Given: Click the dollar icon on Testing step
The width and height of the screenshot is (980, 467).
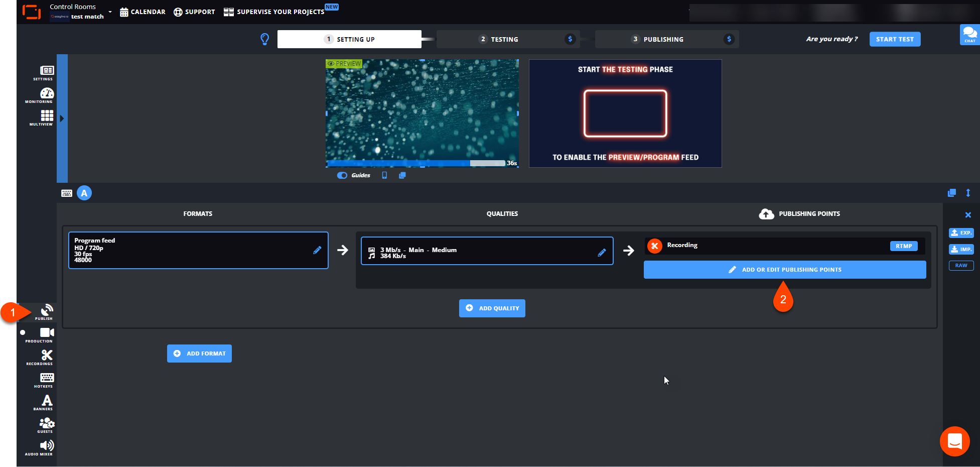Looking at the screenshot, I should [x=570, y=39].
